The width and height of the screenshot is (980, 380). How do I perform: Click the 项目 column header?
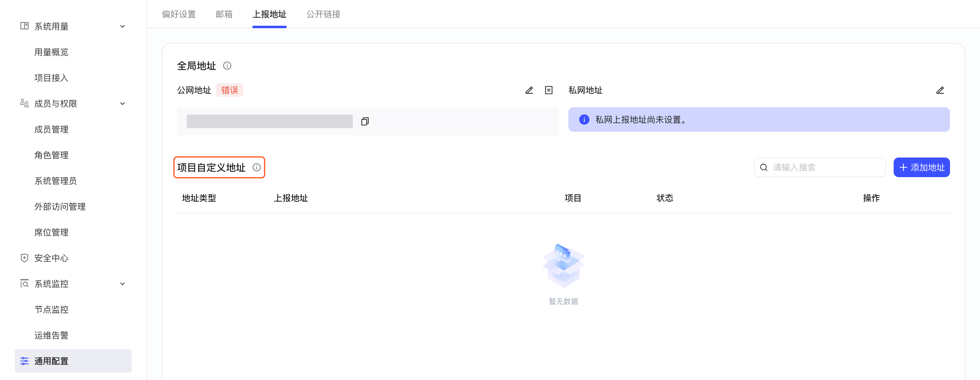tap(573, 198)
